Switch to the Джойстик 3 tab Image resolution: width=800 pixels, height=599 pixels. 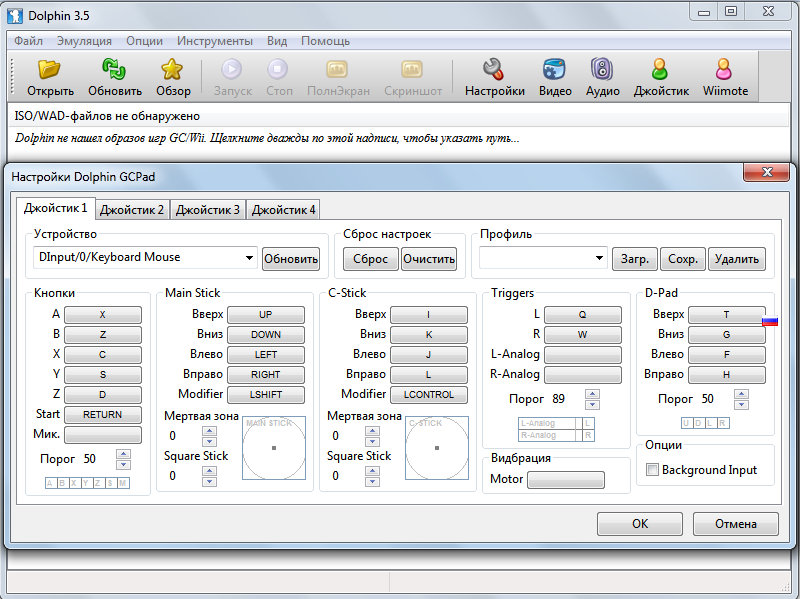tap(208, 210)
